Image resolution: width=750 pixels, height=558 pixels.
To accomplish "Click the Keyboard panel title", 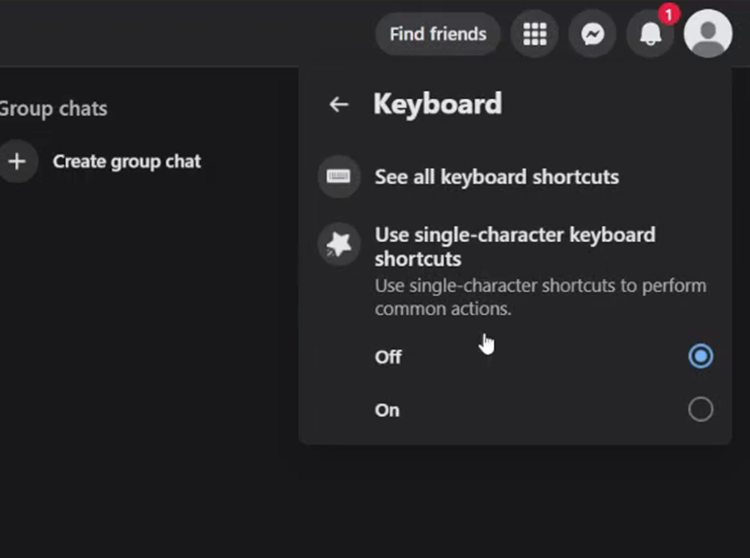I will pyautogui.click(x=438, y=104).
